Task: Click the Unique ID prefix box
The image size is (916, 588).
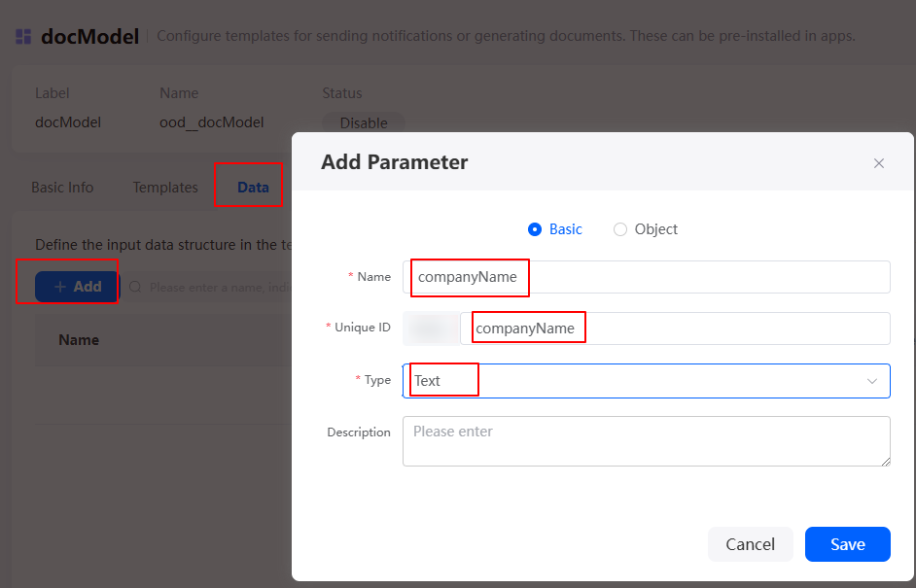Action: (431, 329)
